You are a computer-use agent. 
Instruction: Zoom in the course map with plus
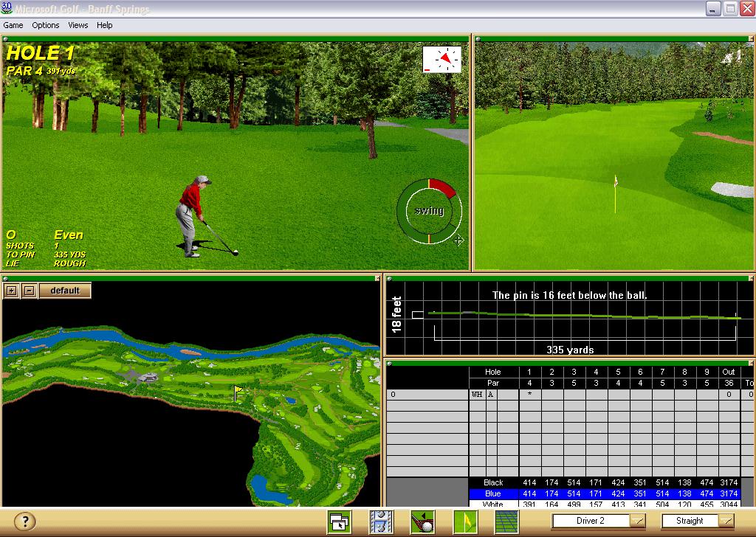[12, 291]
